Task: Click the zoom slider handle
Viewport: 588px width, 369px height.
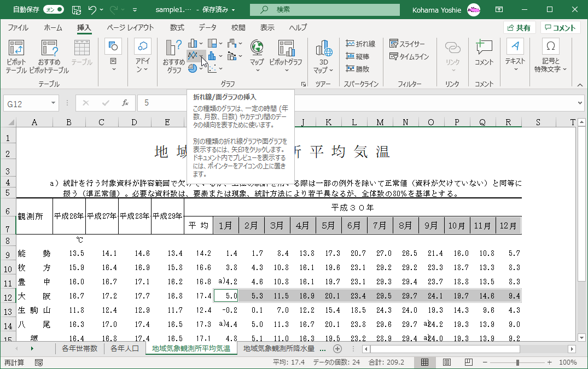Action: pyautogui.click(x=517, y=362)
